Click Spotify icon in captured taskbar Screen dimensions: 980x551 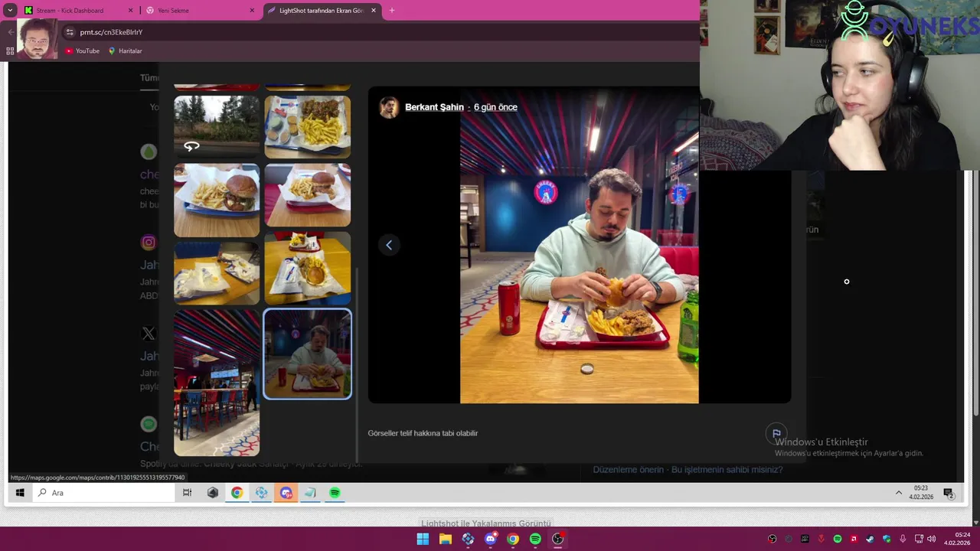point(335,493)
